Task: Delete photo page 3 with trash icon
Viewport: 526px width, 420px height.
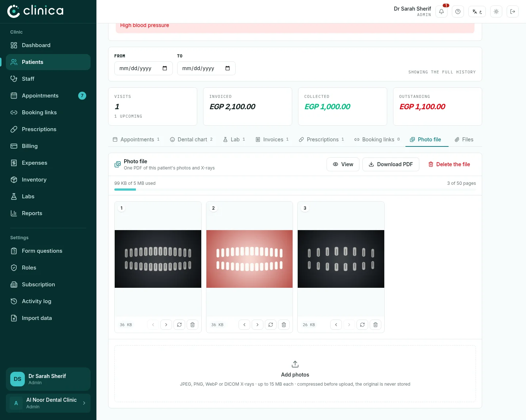Action: tap(376, 325)
